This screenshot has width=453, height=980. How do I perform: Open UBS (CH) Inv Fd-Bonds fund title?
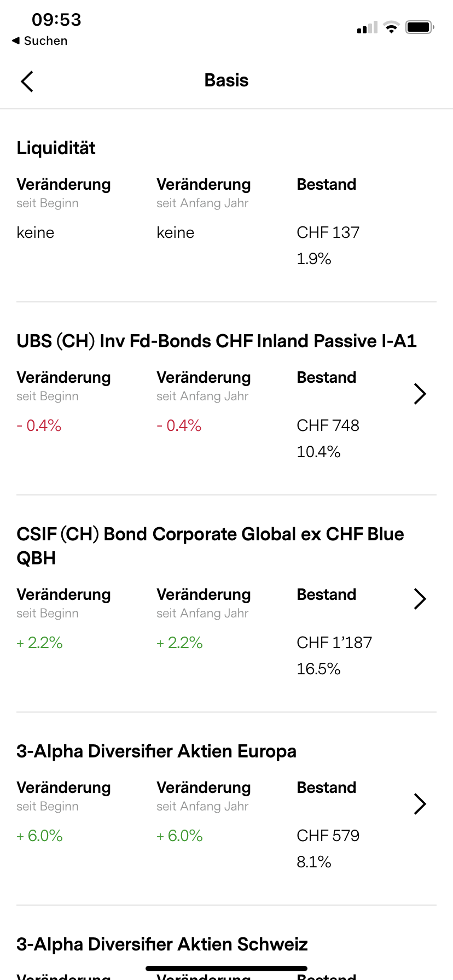click(217, 341)
